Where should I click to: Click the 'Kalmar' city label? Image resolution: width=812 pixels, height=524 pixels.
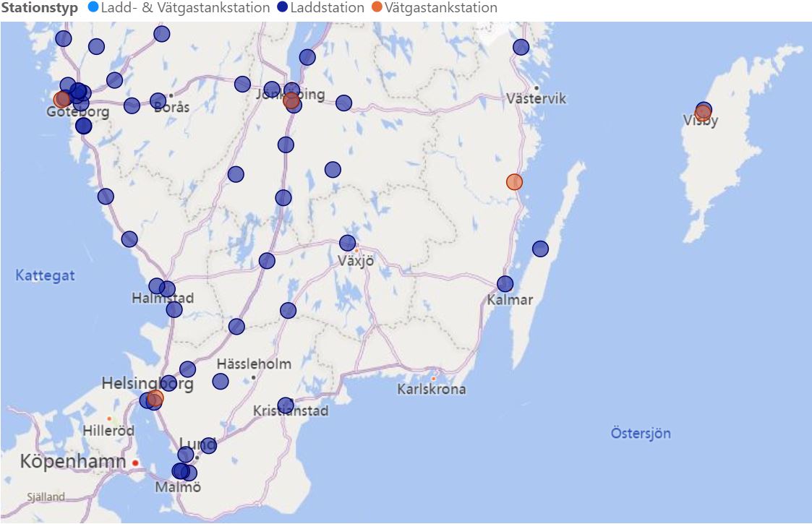(510, 299)
